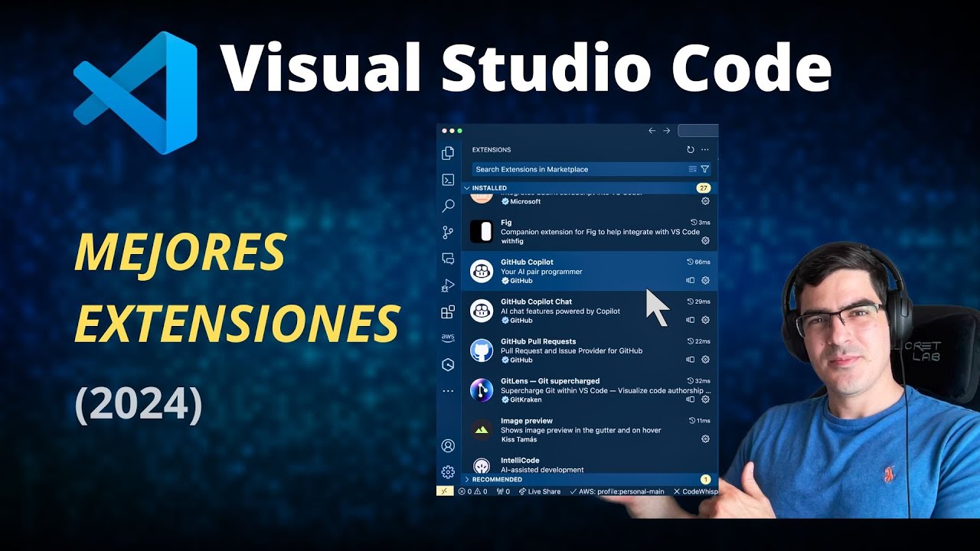
Task: Click the 27 installed count badge
Action: 703,187
